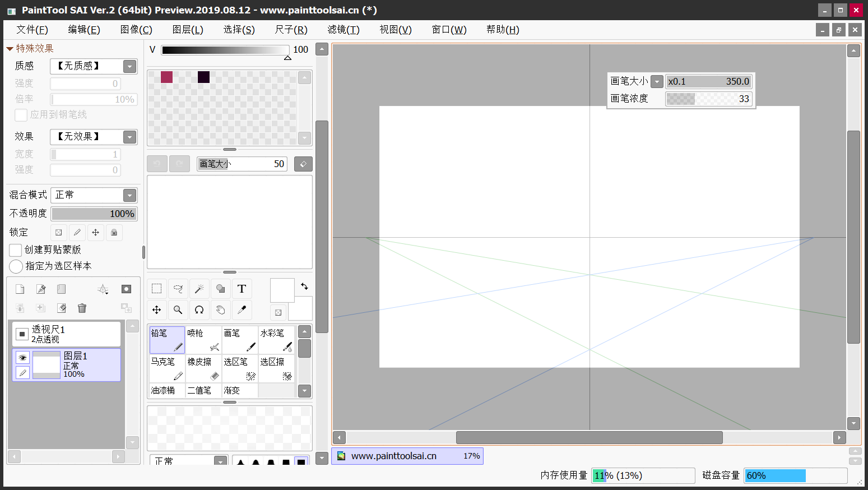This screenshot has height=490, width=868.
Task: Pick the crimson red color swatch
Action: [166, 77]
